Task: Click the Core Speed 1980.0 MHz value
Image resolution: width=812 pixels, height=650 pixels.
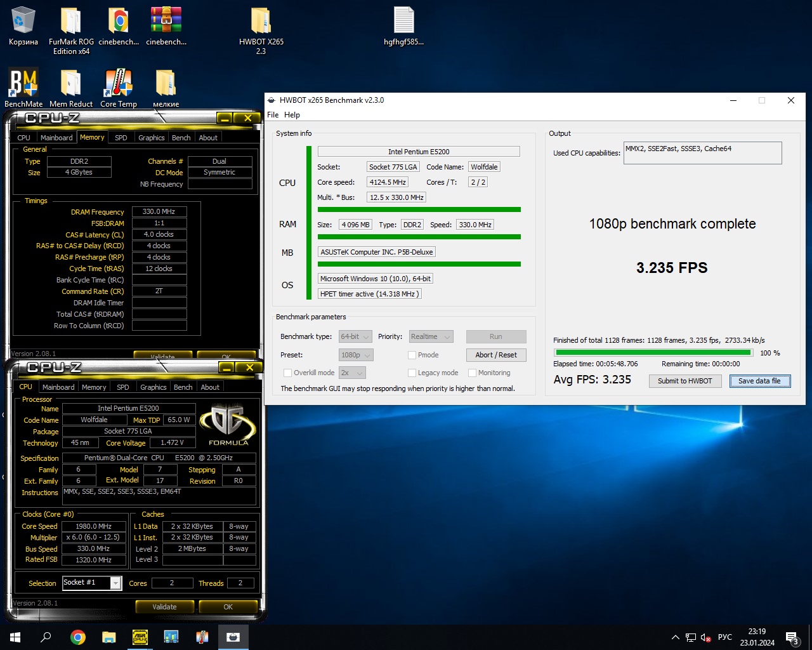Action: click(94, 527)
